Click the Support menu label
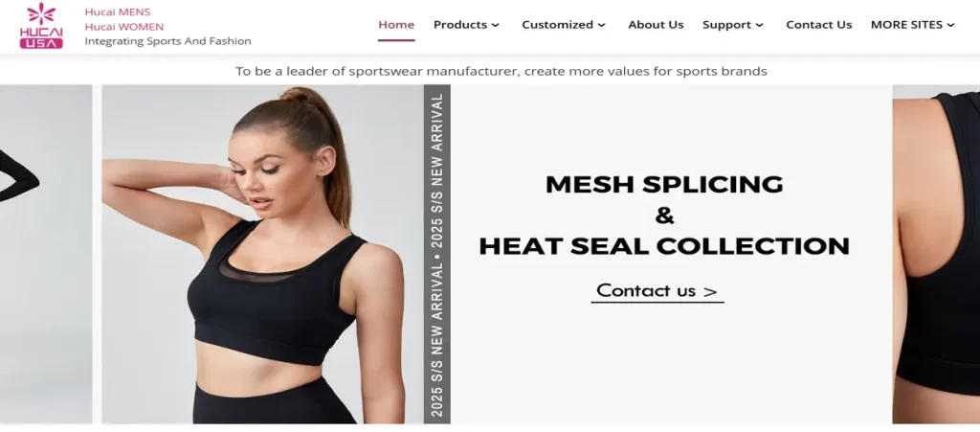 [727, 25]
